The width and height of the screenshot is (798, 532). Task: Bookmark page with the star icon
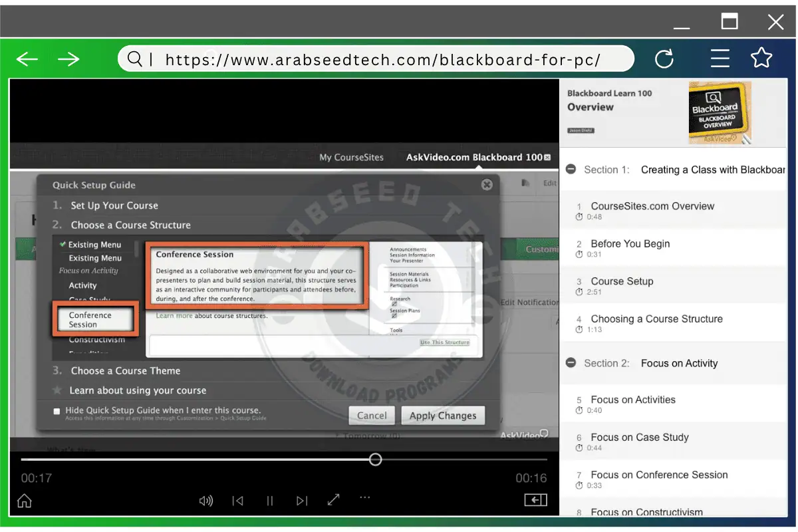tap(761, 58)
